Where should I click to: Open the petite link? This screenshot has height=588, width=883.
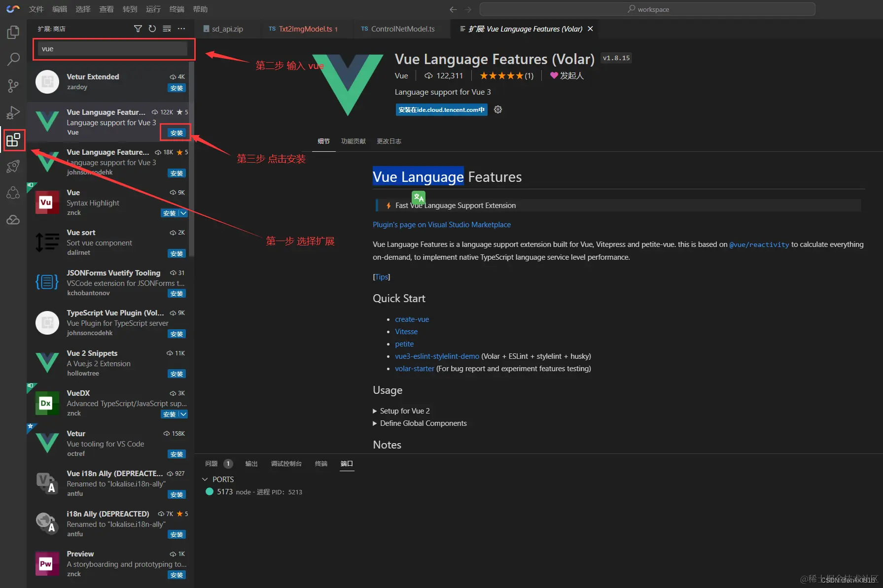pyautogui.click(x=404, y=344)
